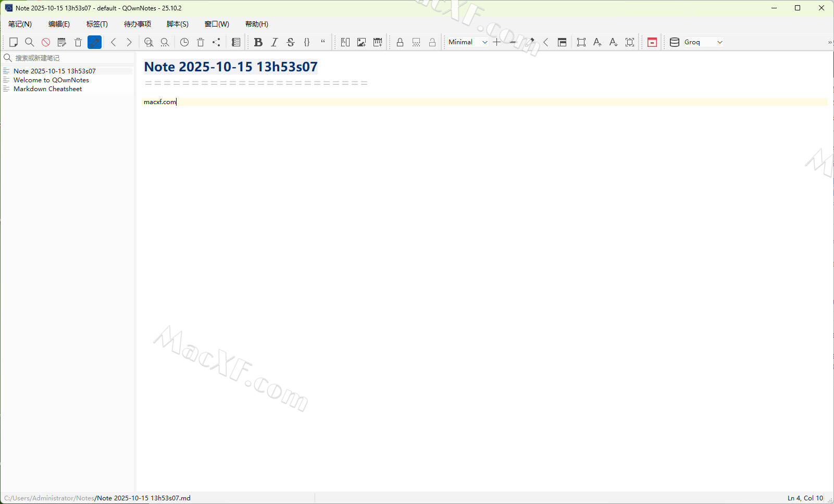Insert code block with braces icon
This screenshot has width=834, height=504.
[307, 42]
